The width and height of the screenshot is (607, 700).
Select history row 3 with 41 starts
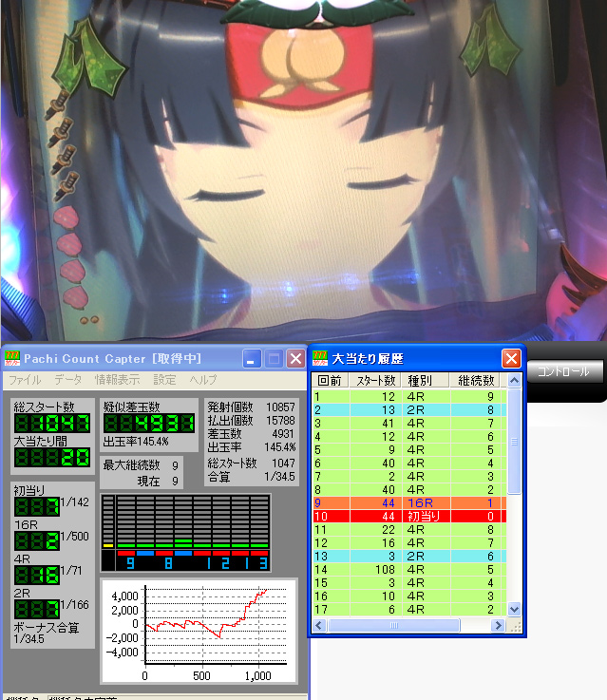409,424
